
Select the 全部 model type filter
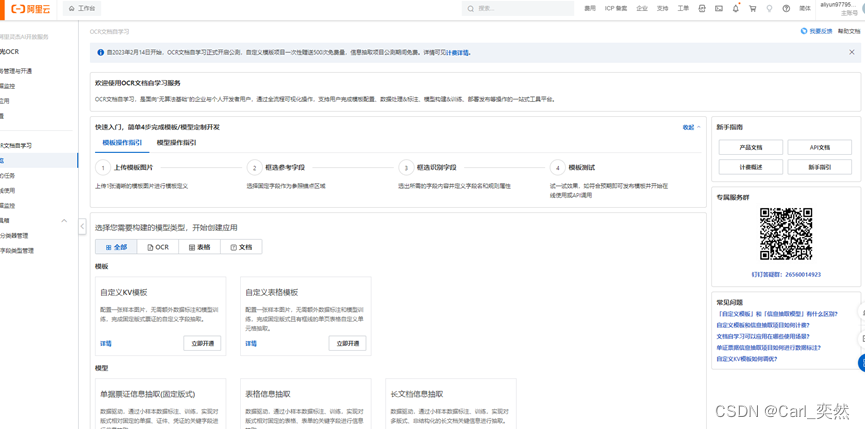[116, 247]
